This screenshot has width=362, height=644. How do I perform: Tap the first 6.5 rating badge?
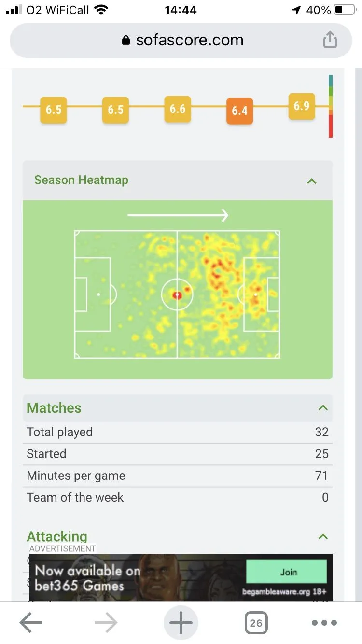54,110
